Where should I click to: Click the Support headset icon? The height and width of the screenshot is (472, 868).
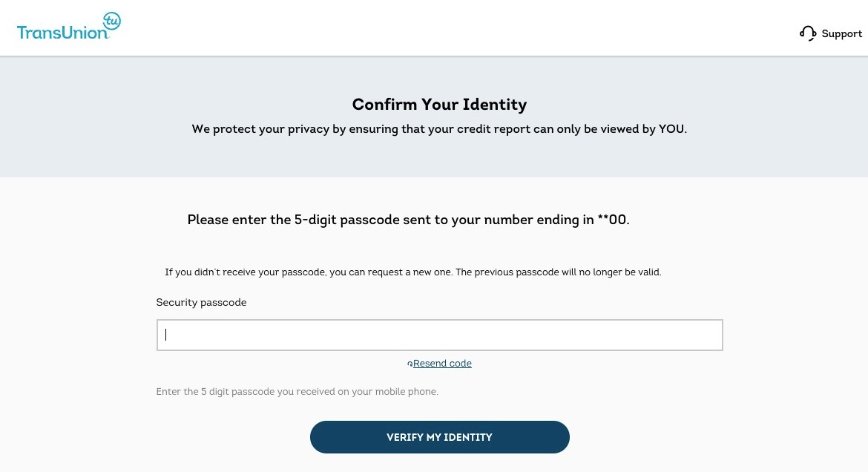point(808,33)
